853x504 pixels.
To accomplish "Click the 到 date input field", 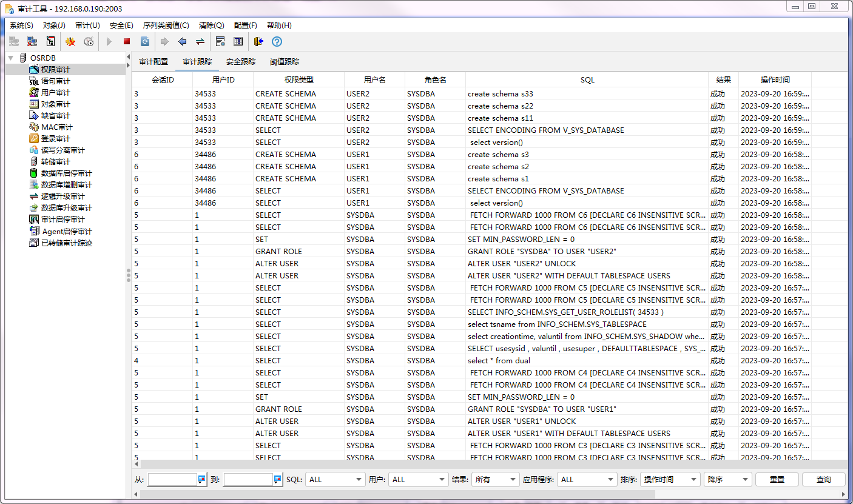I will point(248,479).
